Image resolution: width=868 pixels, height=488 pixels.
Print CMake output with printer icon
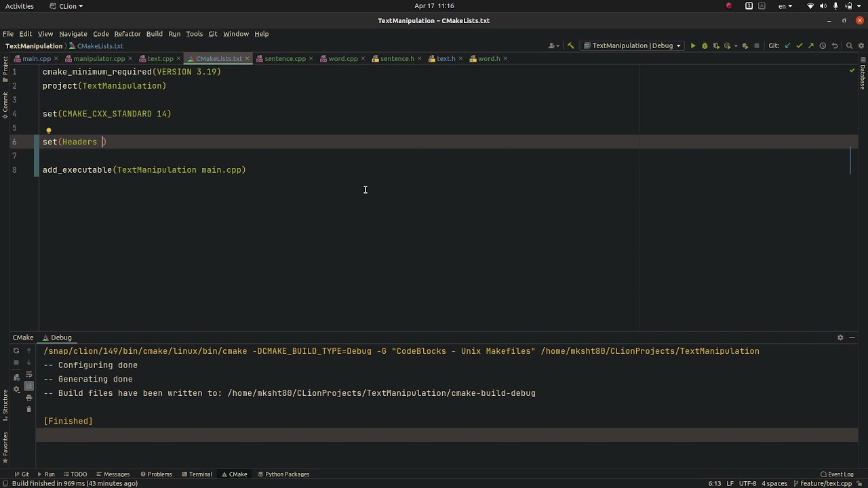click(x=28, y=398)
